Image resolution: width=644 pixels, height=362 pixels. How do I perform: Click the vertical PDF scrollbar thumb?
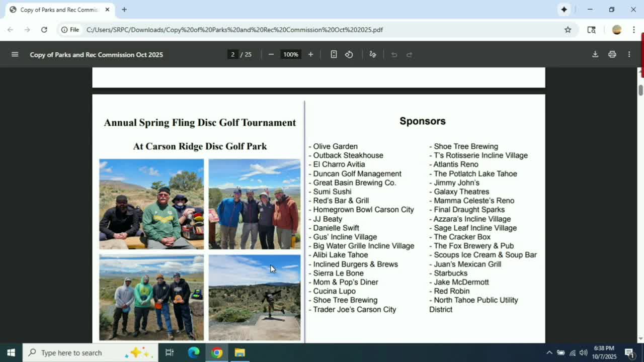640,90
